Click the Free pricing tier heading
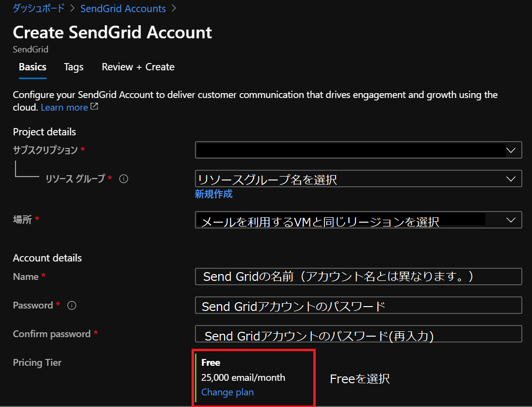The image size is (532, 407). point(210,362)
